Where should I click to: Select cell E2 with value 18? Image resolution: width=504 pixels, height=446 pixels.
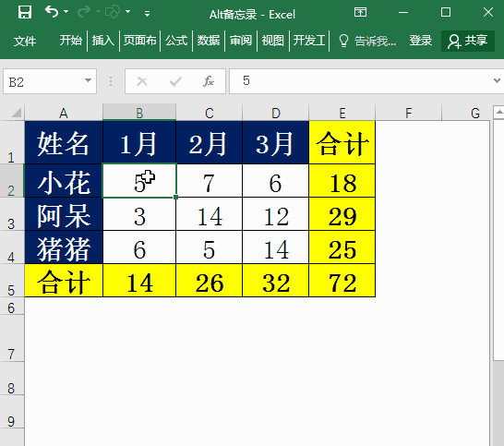[x=342, y=181]
